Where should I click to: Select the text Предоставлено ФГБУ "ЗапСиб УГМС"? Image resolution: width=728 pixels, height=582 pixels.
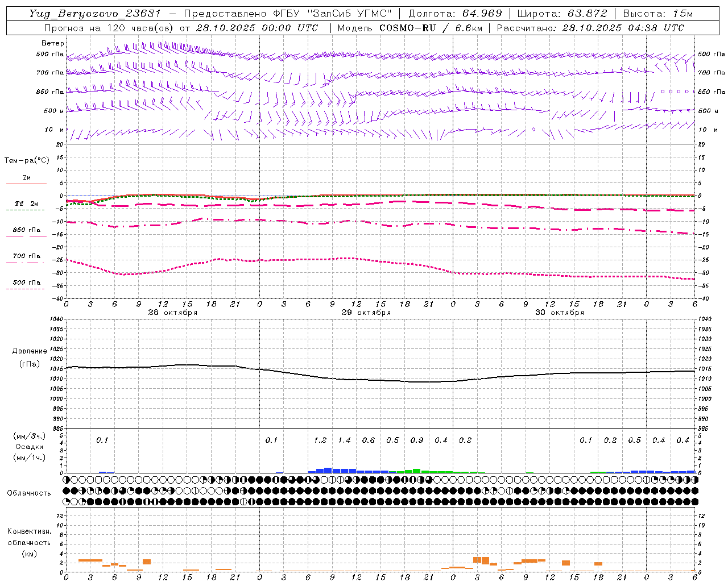(x=288, y=14)
